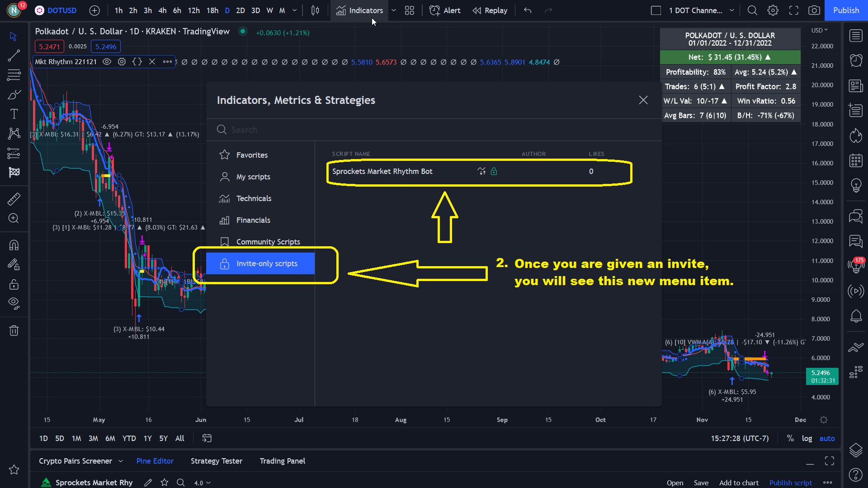Viewport: 868px width, 488px height.
Task: Switch to the Strategy Tester tab
Action: (216, 461)
